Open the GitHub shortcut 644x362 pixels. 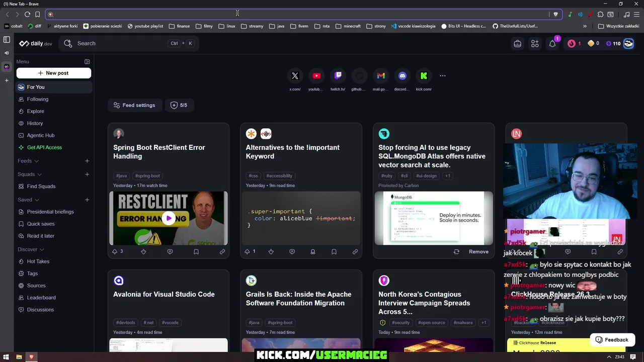click(359, 76)
